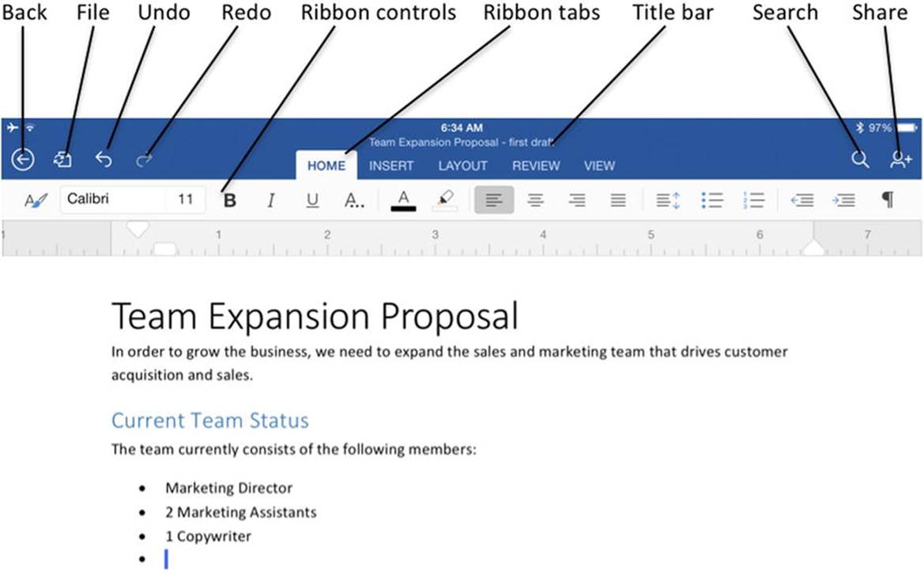The height and width of the screenshot is (575, 924).
Task: Undo the last action
Action: (104, 159)
